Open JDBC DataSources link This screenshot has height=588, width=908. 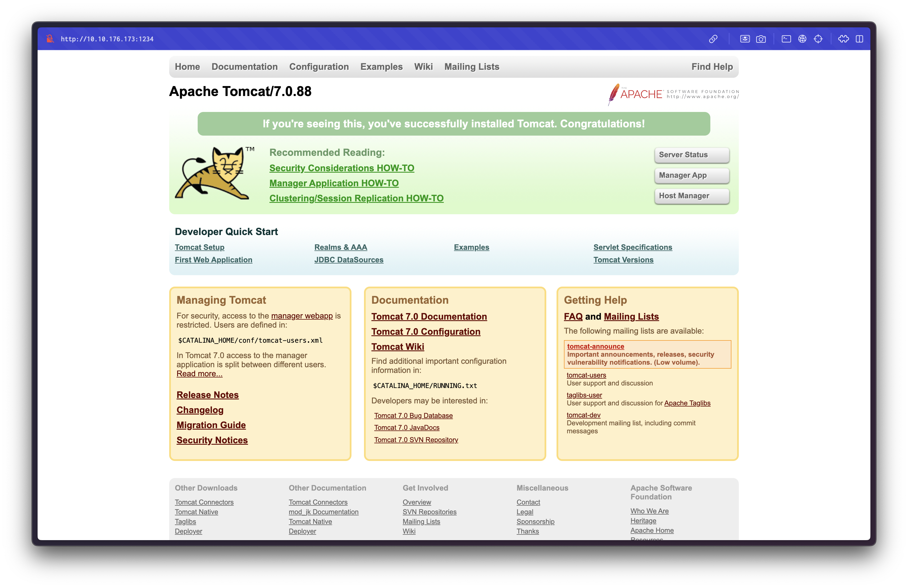(x=349, y=260)
